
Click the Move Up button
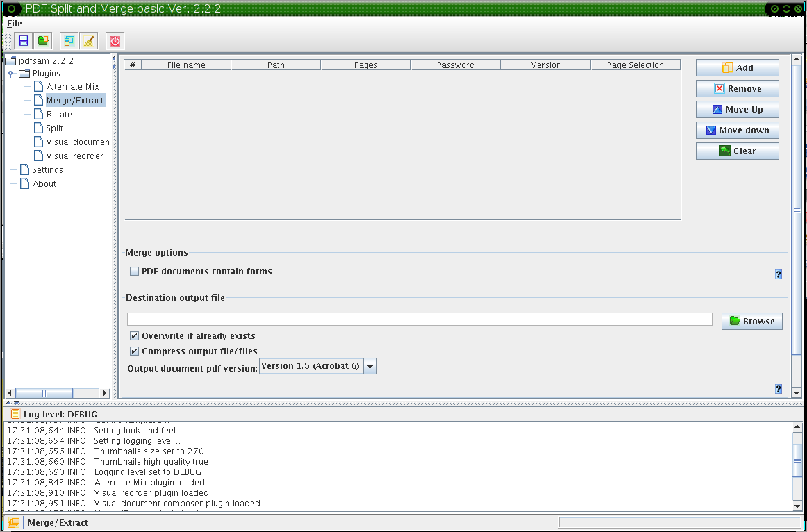tap(737, 110)
